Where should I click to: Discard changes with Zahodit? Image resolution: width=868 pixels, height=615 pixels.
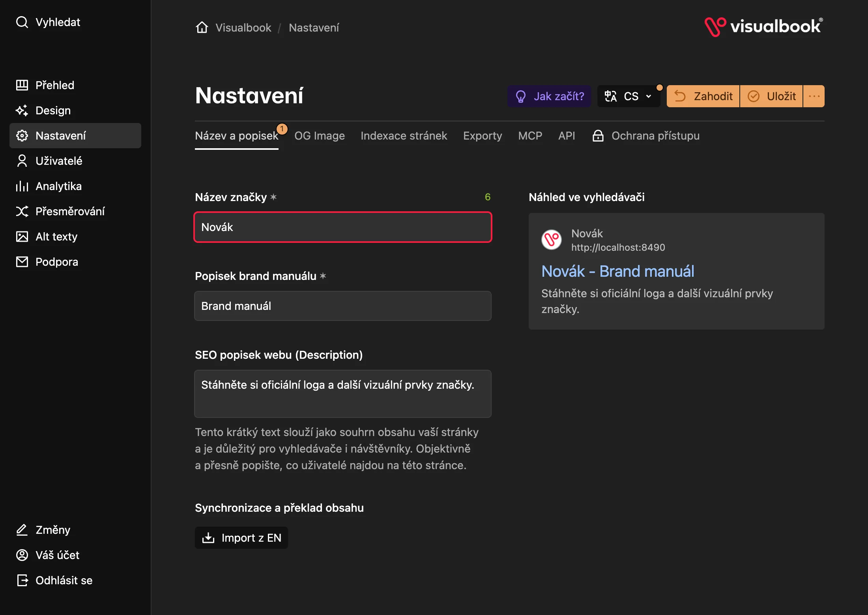click(x=703, y=96)
